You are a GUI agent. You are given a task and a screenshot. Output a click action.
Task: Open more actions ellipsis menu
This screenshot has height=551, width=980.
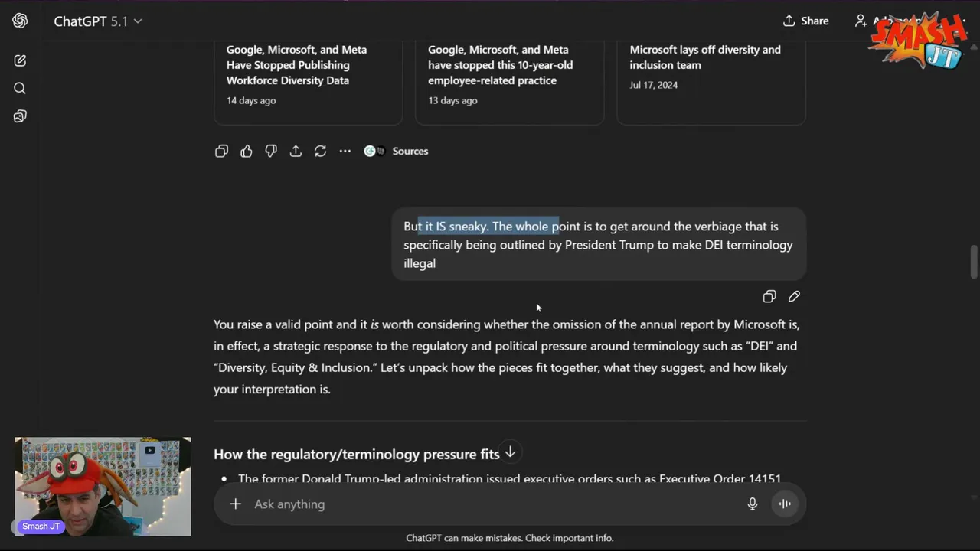pyautogui.click(x=345, y=151)
